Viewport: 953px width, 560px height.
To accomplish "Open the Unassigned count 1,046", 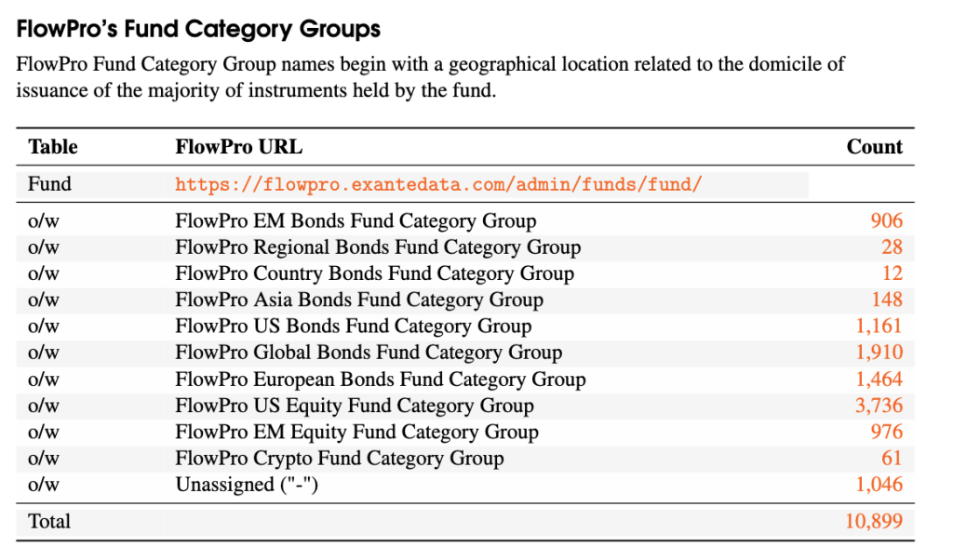I will 879,485.
